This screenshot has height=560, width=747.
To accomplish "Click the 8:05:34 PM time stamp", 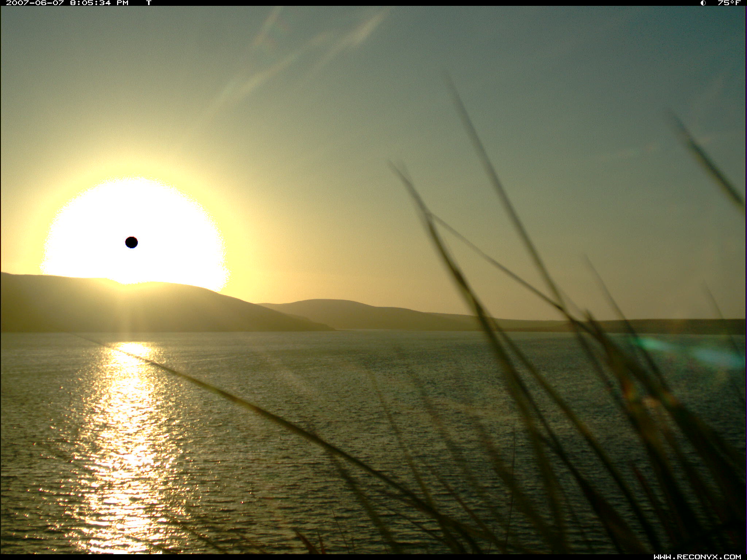I will [99, 3].
